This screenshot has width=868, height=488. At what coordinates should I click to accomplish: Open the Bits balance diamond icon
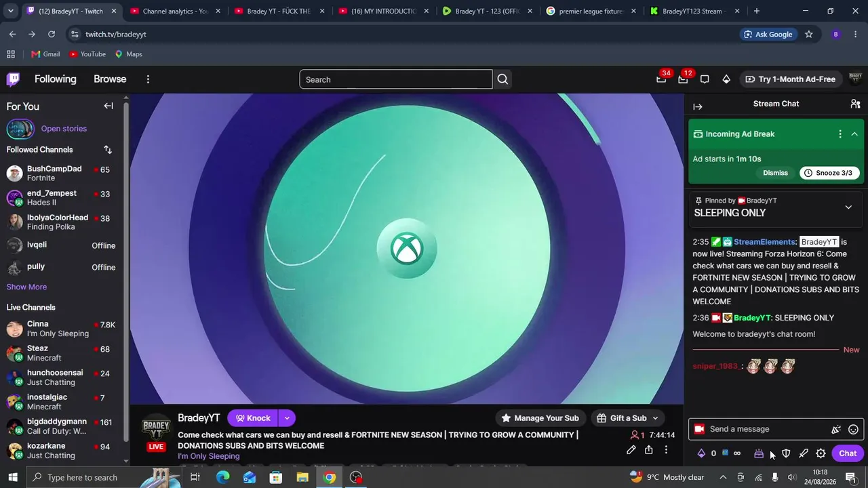pyautogui.click(x=701, y=453)
